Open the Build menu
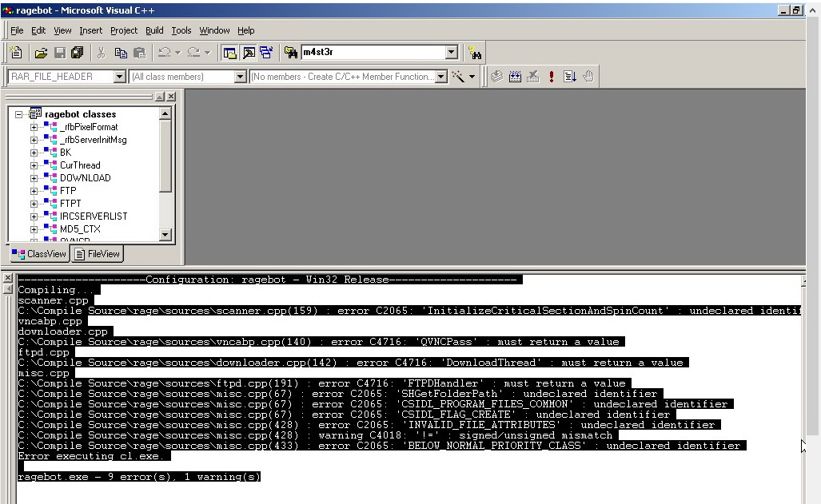Screen dimensions: 821x504 154,30
